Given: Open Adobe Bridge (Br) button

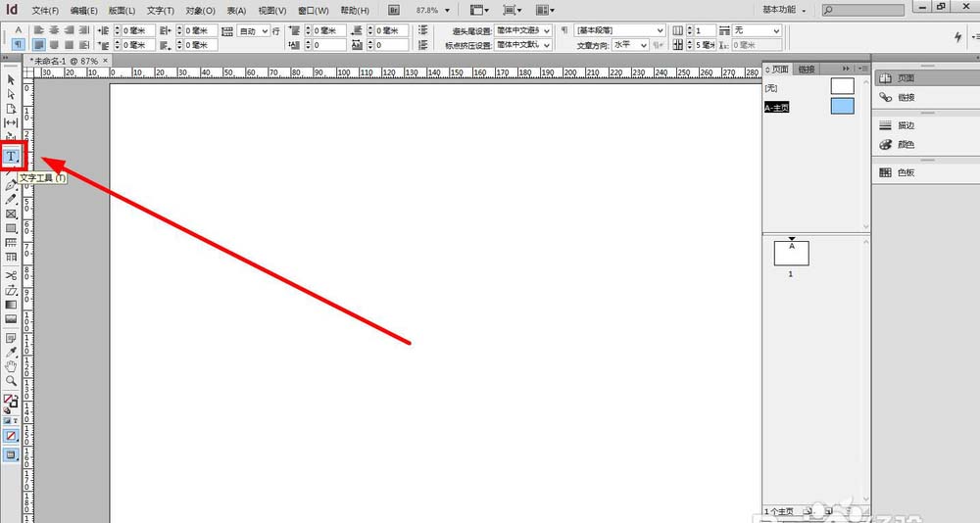Looking at the screenshot, I should pos(393,10).
